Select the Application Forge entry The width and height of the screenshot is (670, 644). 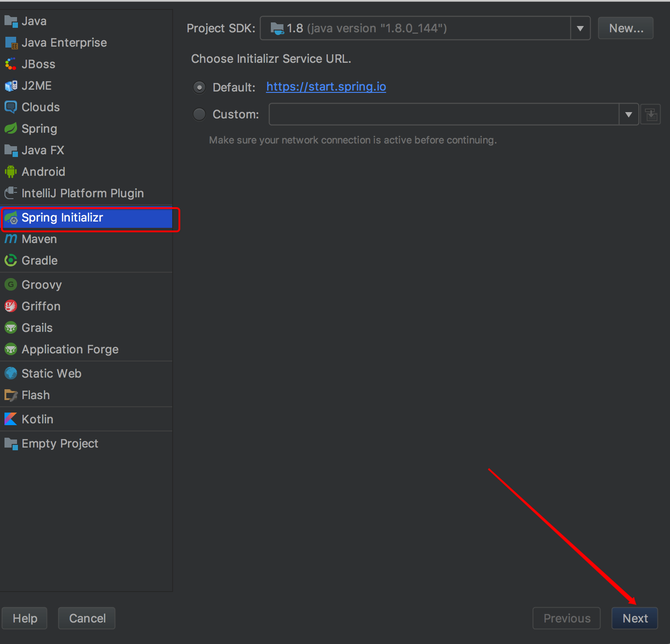(86, 349)
